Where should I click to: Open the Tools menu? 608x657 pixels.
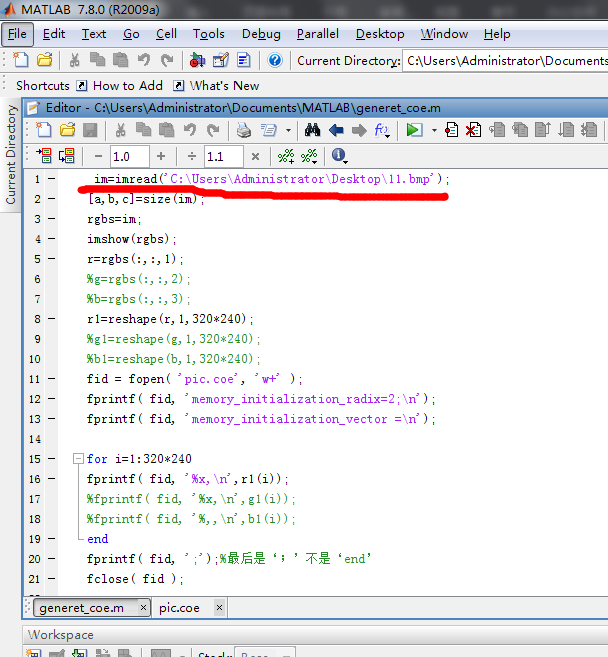pyautogui.click(x=208, y=34)
